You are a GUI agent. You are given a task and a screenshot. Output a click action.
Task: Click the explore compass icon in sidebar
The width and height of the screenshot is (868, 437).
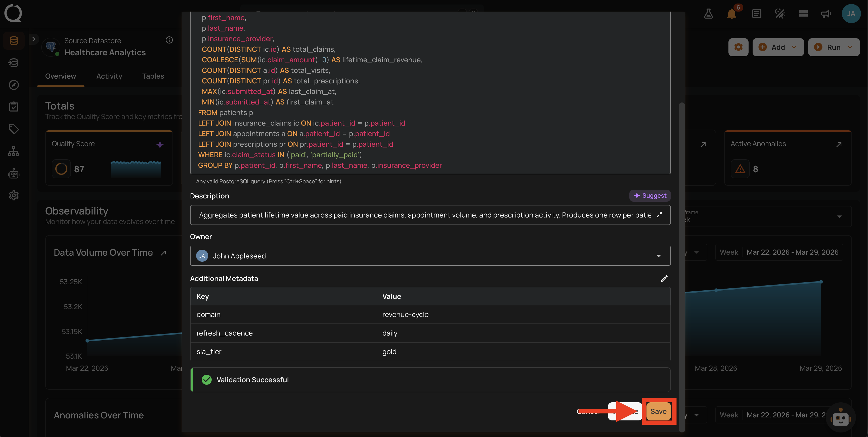[14, 85]
